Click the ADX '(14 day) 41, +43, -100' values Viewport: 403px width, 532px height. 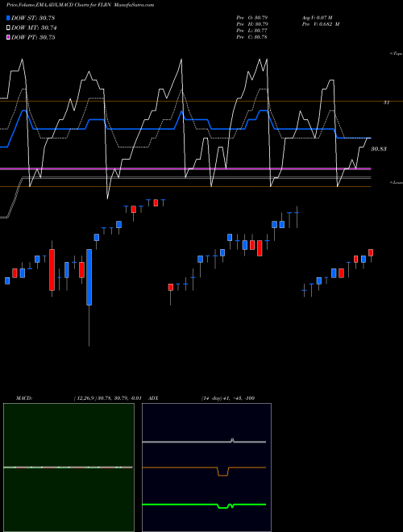click(x=228, y=398)
